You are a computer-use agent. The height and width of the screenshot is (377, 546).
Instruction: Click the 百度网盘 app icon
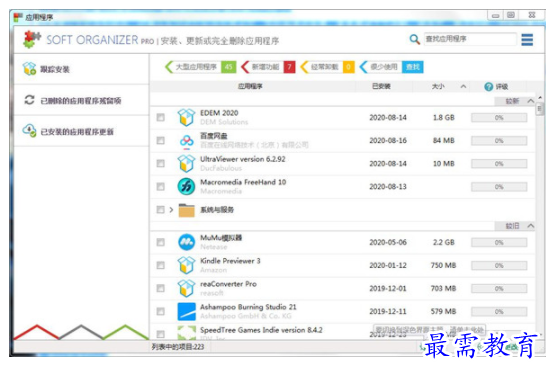186,141
